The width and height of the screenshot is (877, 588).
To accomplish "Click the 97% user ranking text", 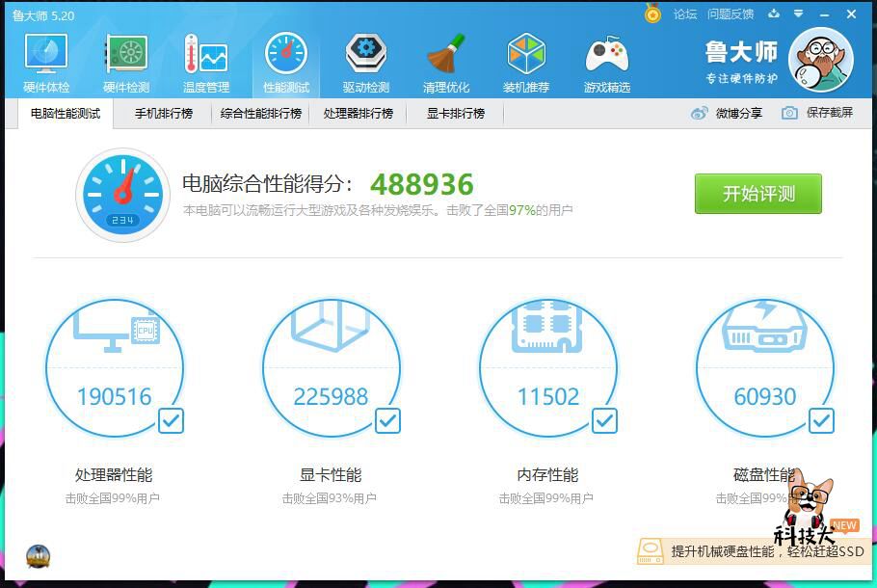I will click(521, 210).
